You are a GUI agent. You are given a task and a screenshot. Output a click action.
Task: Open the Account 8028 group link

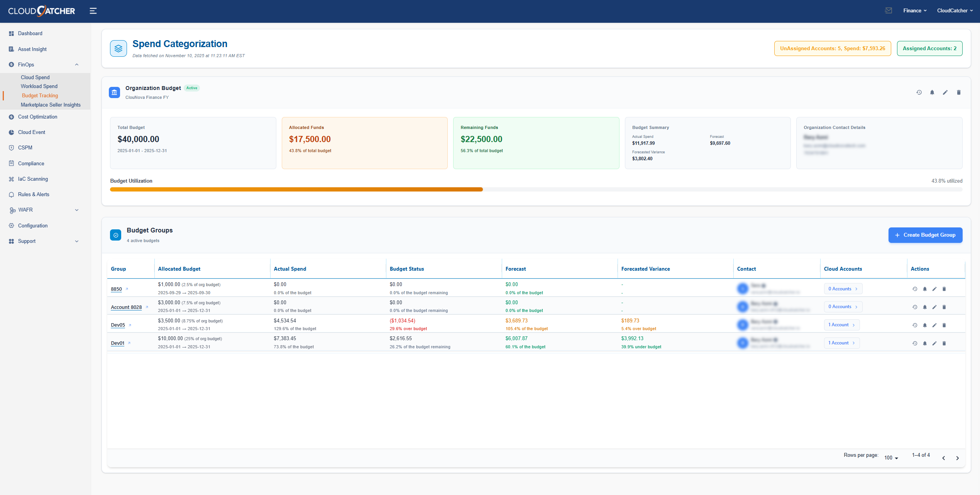click(x=126, y=307)
